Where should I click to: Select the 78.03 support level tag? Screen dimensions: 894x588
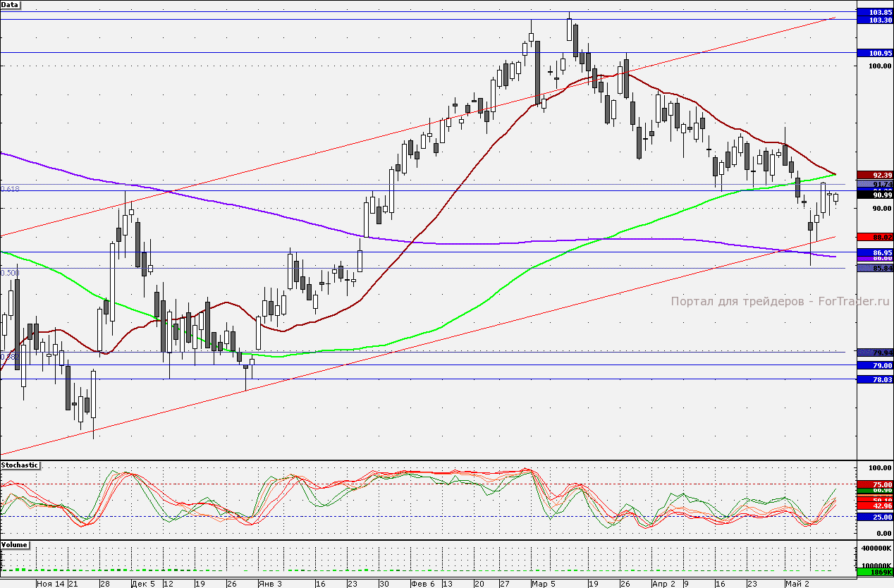point(875,379)
